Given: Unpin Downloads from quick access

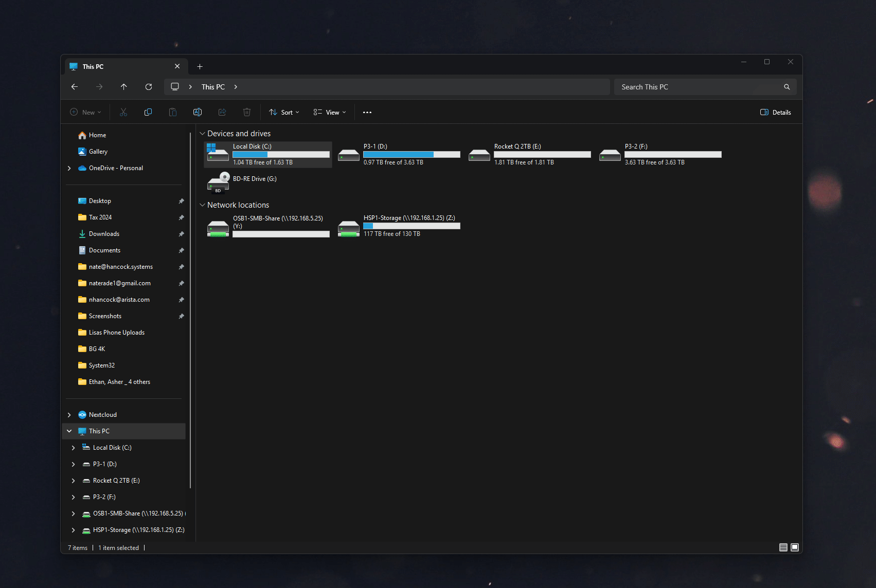Looking at the screenshot, I should click(x=181, y=234).
